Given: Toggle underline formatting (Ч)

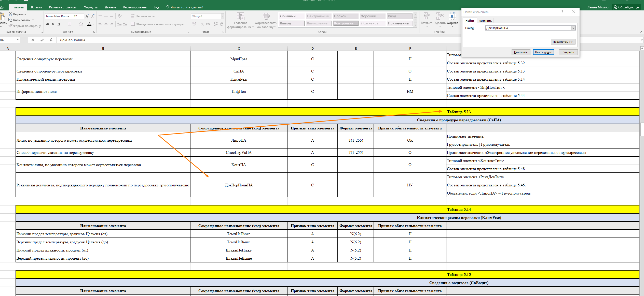Looking at the screenshot, I should click(59, 24).
